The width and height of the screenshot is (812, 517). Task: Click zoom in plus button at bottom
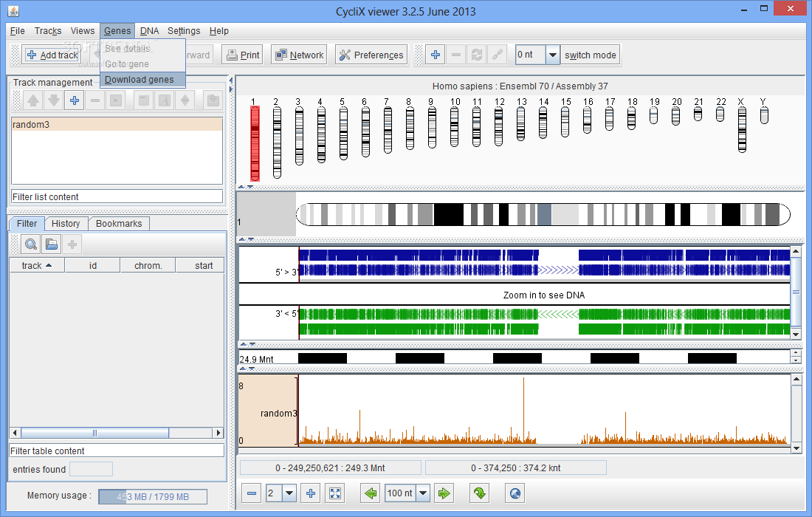[x=311, y=493]
